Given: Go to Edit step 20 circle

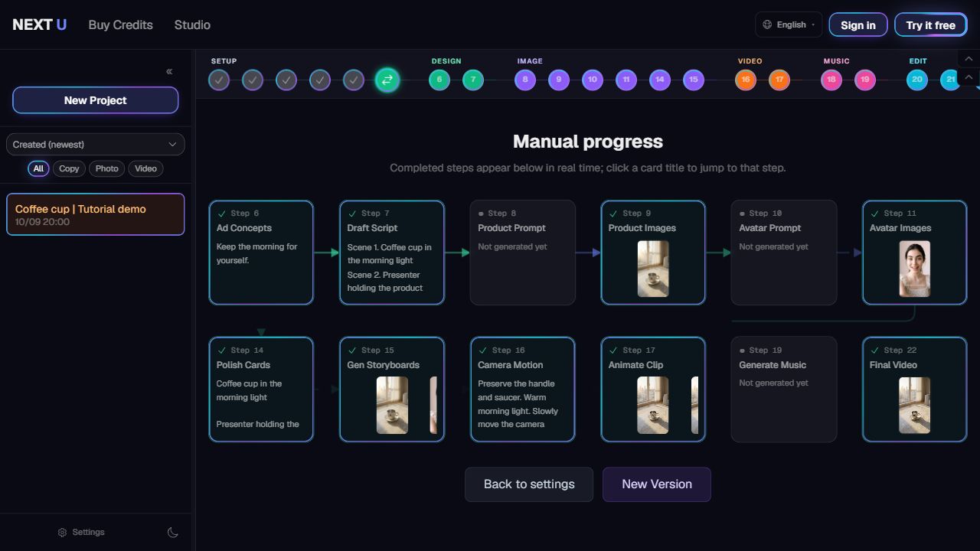Looking at the screenshot, I should point(917,80).
